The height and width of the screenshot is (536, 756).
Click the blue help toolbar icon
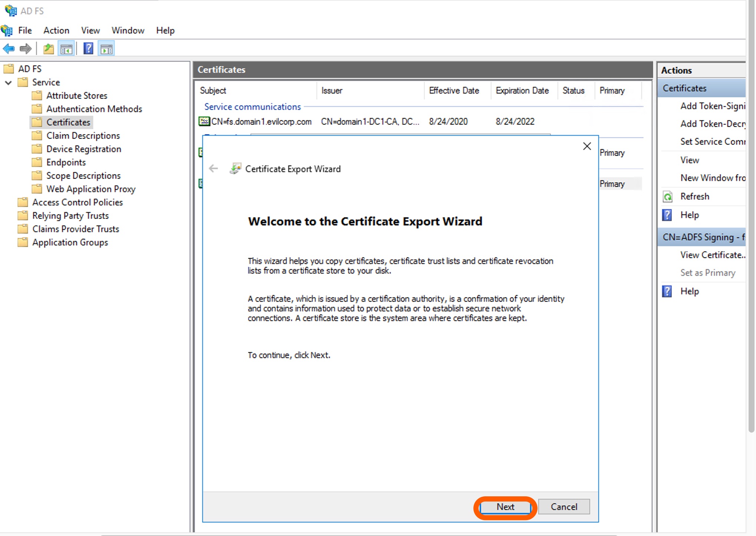point(88,49)
